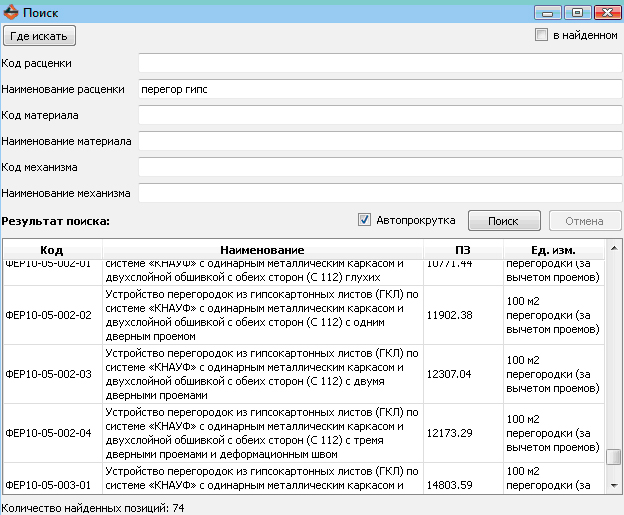Click the 'Код механизма' input field
Screen dimensions: 624x515
click(x=379, y=167)
